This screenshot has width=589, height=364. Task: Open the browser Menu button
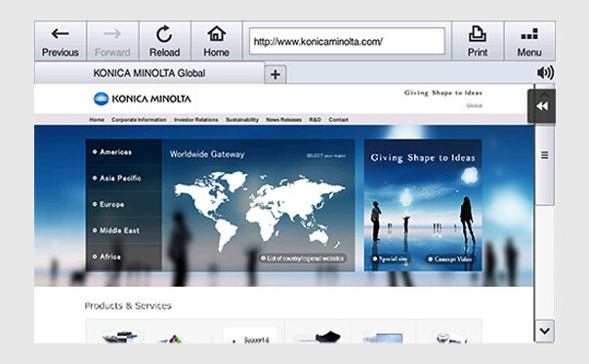tap(529, 41)
